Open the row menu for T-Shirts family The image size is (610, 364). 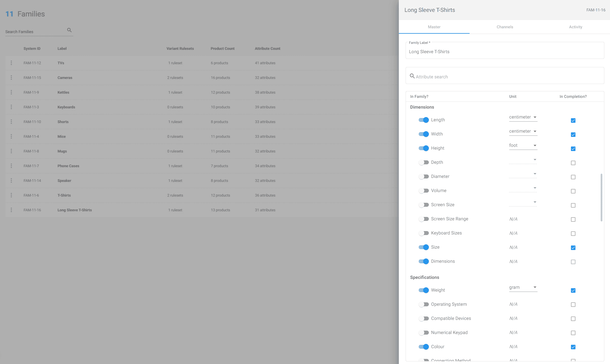point(11,195)
